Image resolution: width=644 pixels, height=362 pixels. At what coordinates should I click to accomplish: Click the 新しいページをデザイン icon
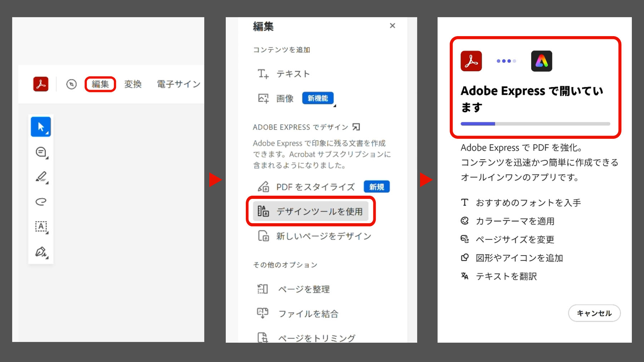click(263, 236)
